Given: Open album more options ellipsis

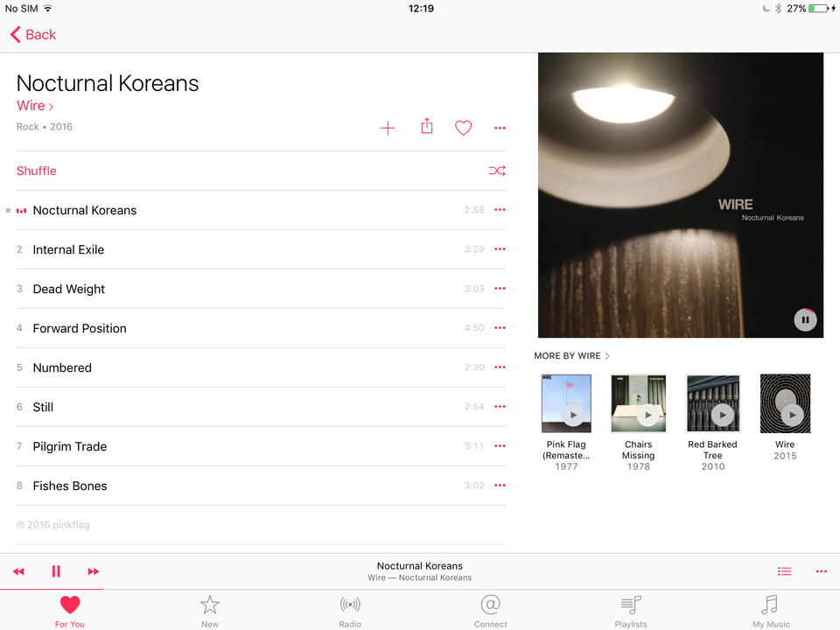Looking at the screenshot, I should (x=500, y=128).
